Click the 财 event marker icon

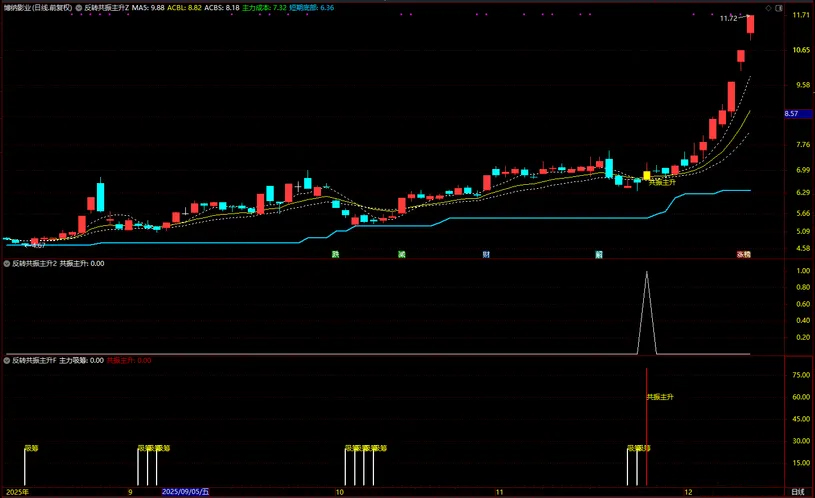(486, 254)
